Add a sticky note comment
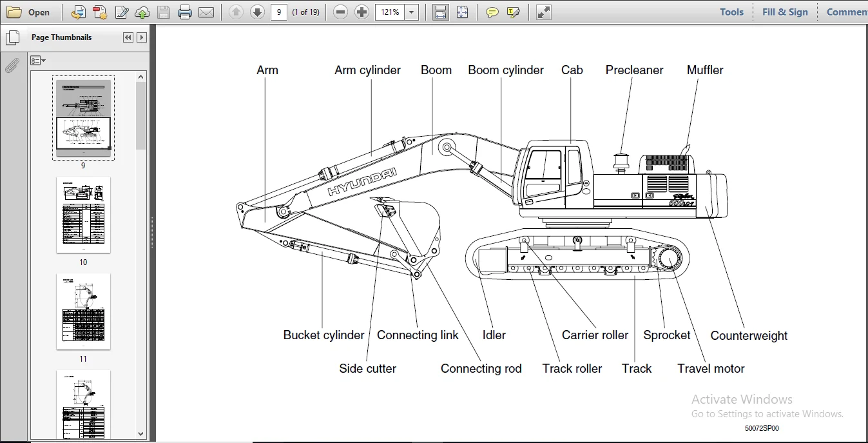The height and width of the screenshot is (443, 868). tap(492, 12)
